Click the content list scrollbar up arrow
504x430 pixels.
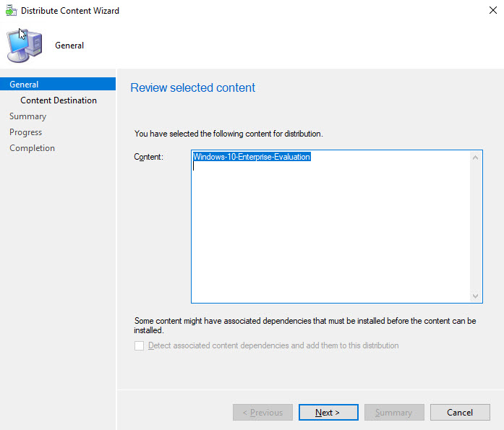coord(476,158)
